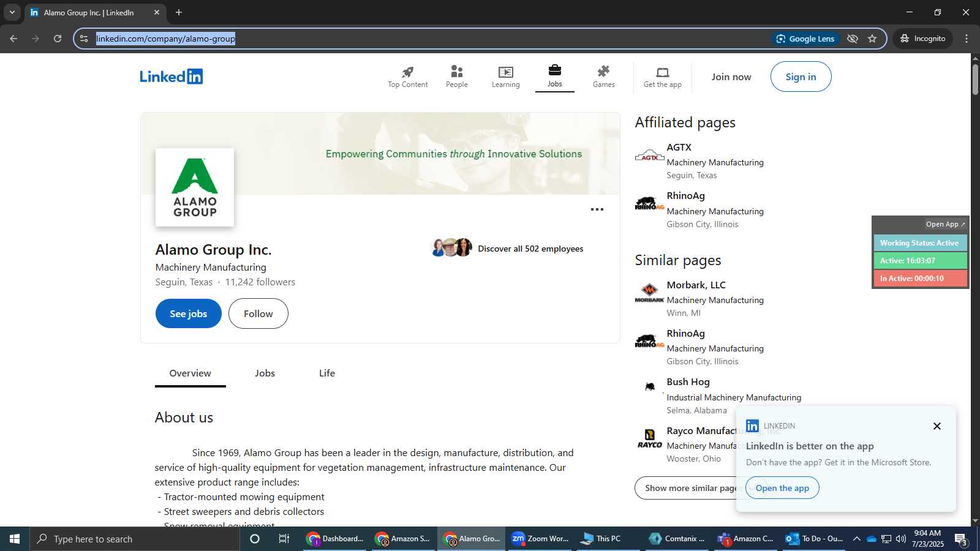Open RhinoAg under Affiliated pages

pyautogui.click(x=685, y=196)
